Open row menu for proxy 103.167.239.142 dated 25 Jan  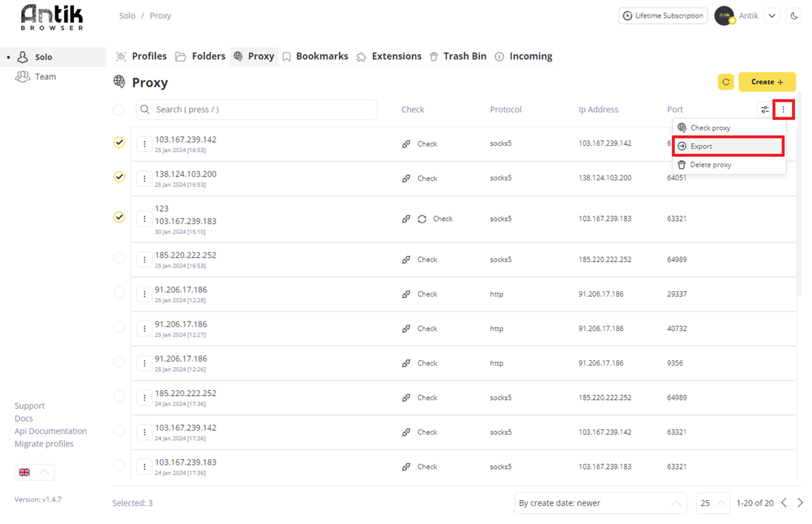tap(145, 144)
